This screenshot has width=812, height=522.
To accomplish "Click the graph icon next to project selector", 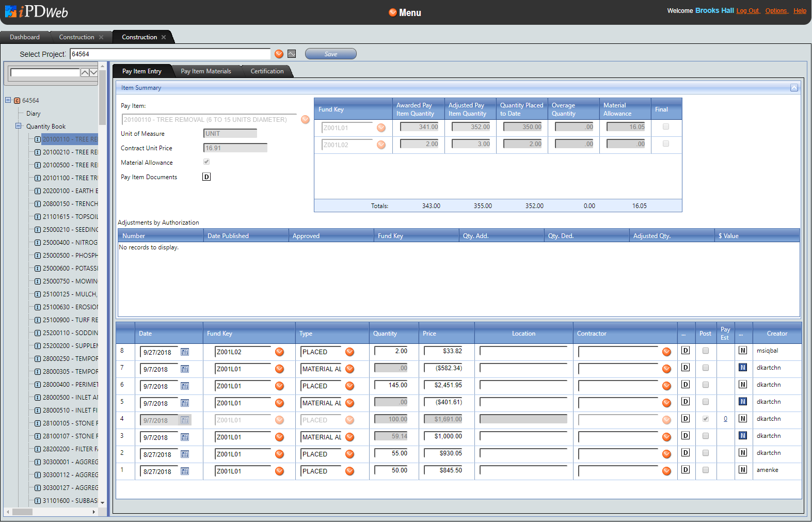I will point(292,54).
